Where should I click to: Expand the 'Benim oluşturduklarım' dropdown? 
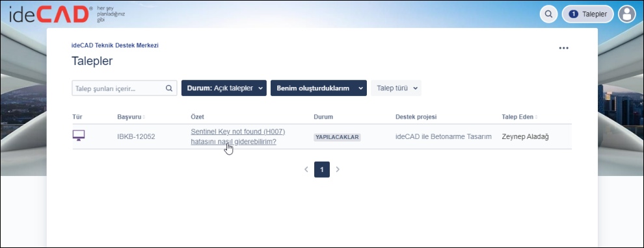(318, 88)
